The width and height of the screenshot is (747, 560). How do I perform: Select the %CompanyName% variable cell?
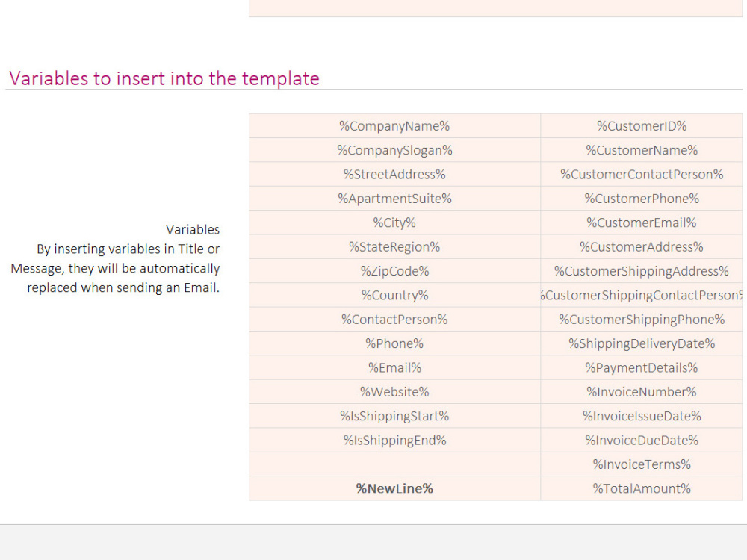[x=394, y=126]
